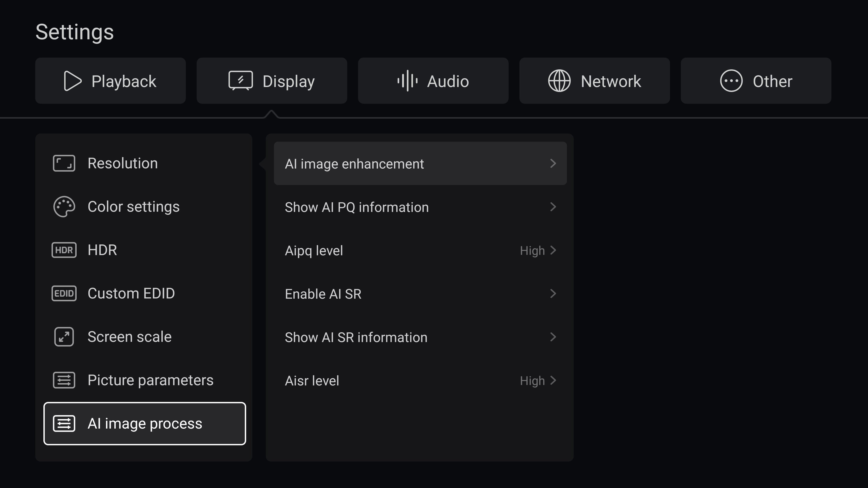The height and width of the screenshot is (488, 868).
Task: Click the Aipq level High value
Action: point(532,251)
